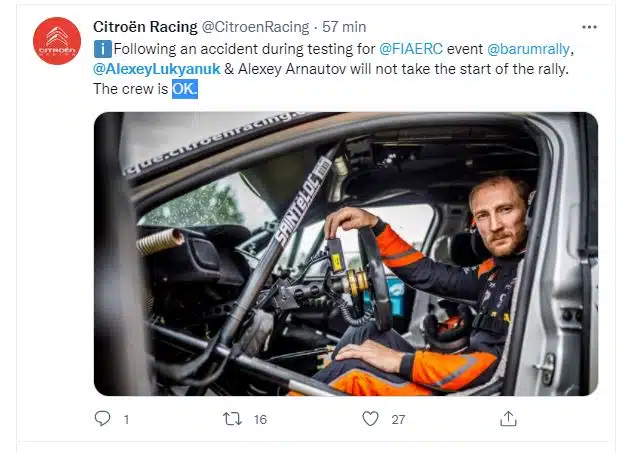The height and width of the screenshot is (453, 628).
Task: Click the retweet count 16
Action: [x=260, y=419]
